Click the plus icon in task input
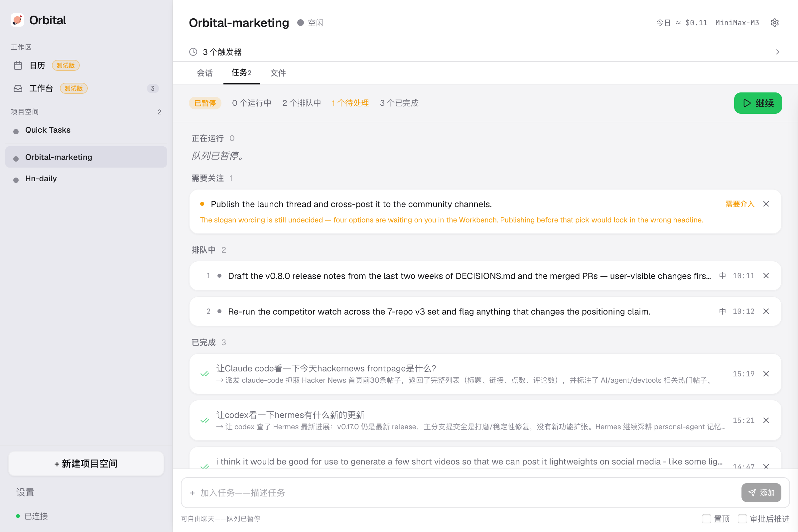This screenshot has width=798, height=532. (x=193, y=493)
